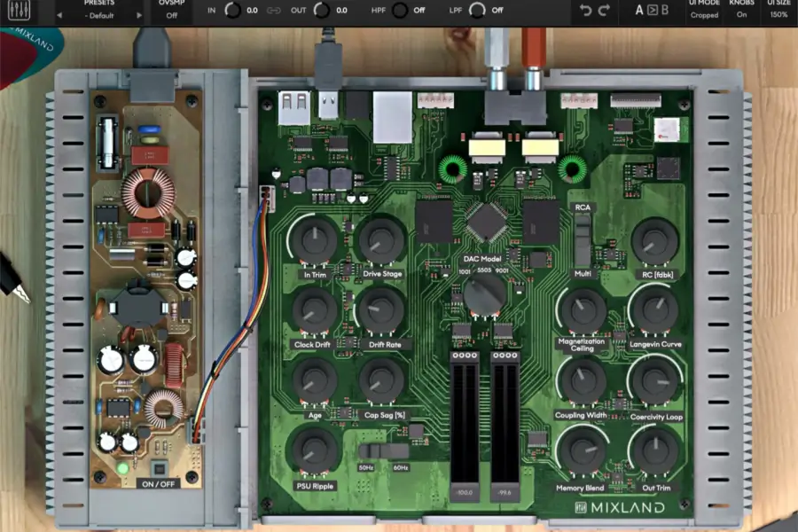Viewport: 798px width, 532px height.
Task: Go to next preset with right arrow
Action: pyautogui.click(x=138, y=16)
